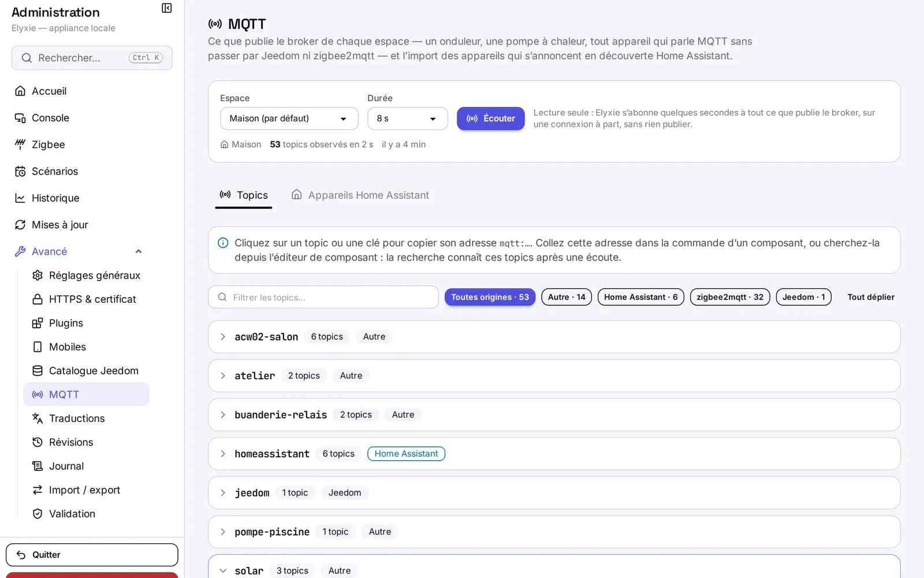Open HTTPS & certificat lock icon

(x=38, y=299)
